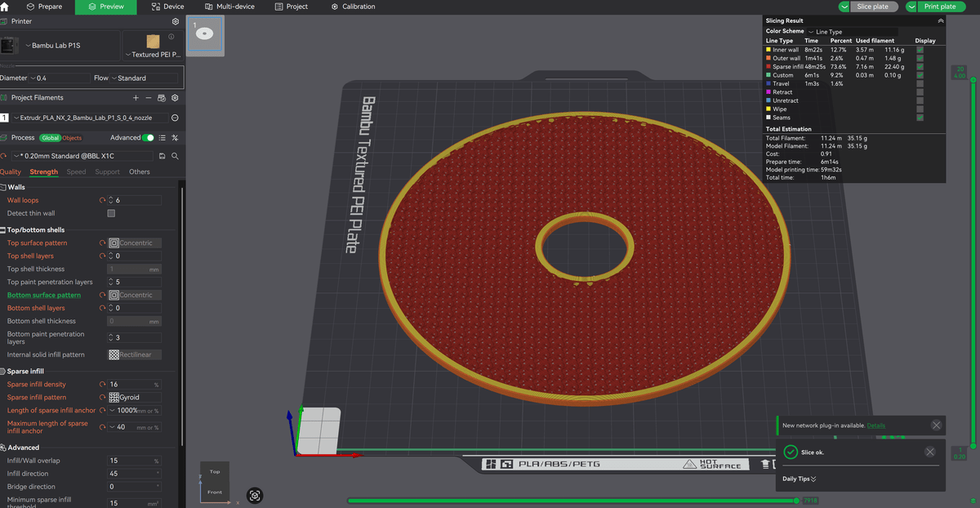Image resolution: width=980 pixels, height=508 pixels.
Task: Switch to the Quality tab
Action: click(x=11, y=172)
